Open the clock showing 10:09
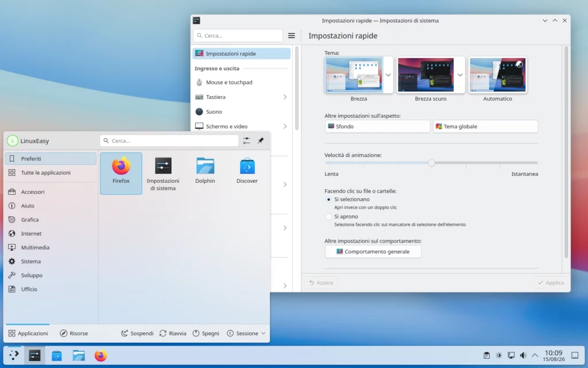The image size is (588, 368). click(x=554, y=355)
